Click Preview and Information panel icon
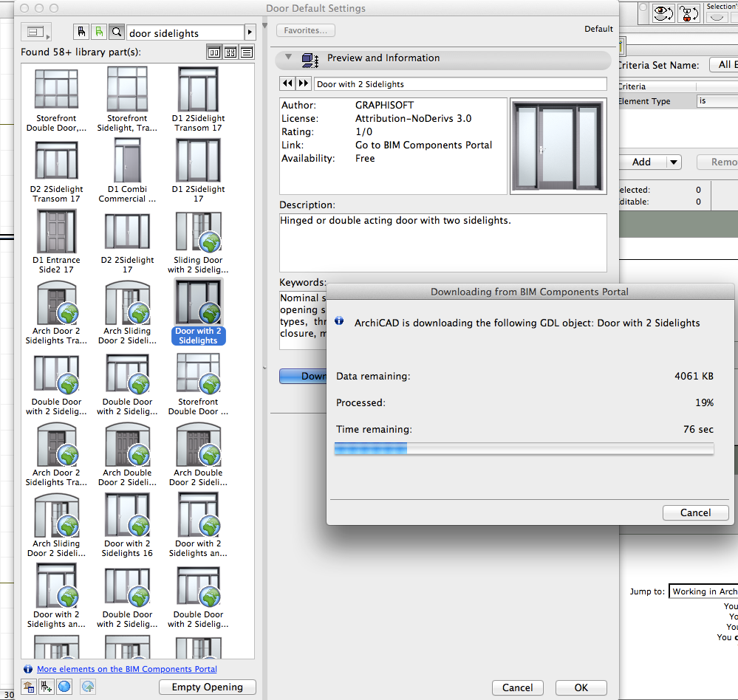This screenshot has width=738, height=700. pos(310,59)
